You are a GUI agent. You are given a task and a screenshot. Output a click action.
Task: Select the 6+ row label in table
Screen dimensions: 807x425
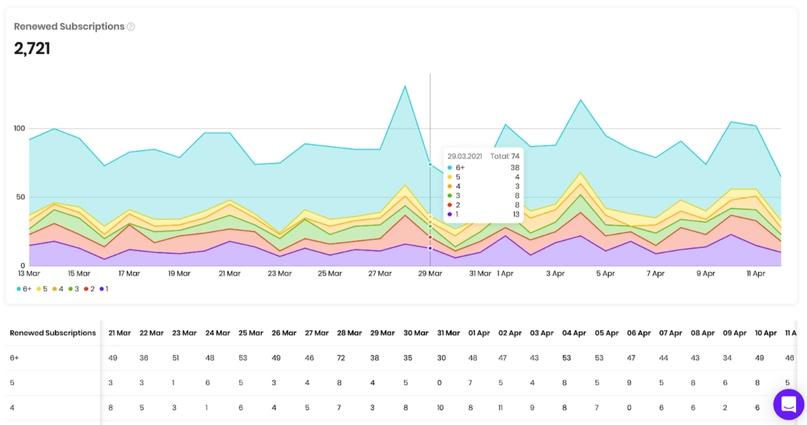[16, 358]
